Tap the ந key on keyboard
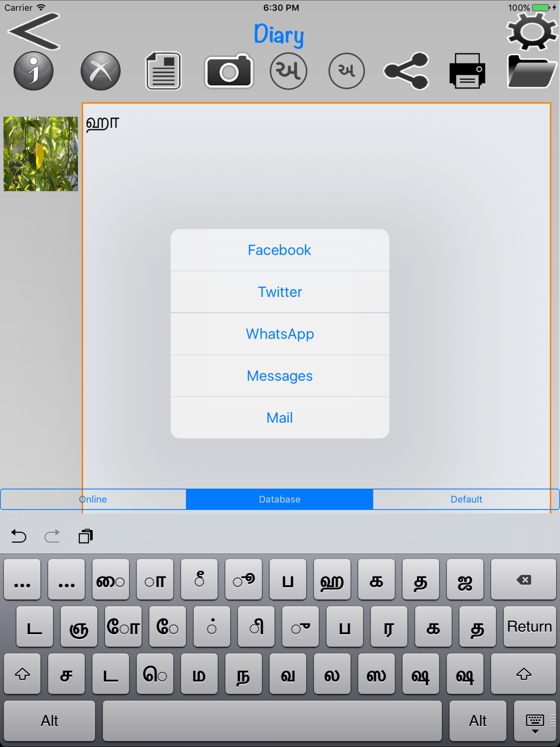 pyautogui.click(x=244, y=674)
